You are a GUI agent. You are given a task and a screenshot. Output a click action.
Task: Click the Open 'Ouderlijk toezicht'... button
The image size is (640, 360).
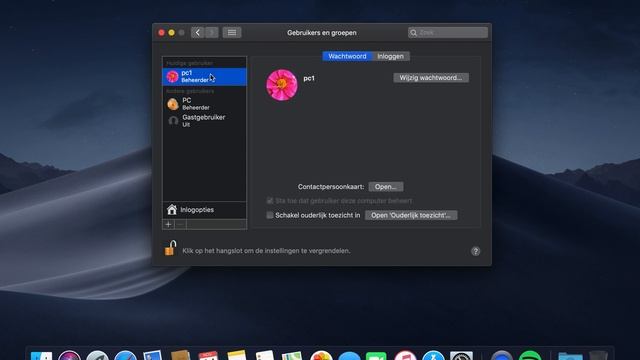411,215
